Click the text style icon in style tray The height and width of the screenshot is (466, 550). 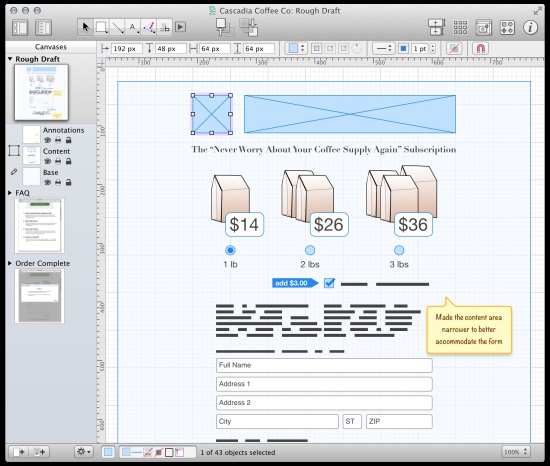click(180, 452)
